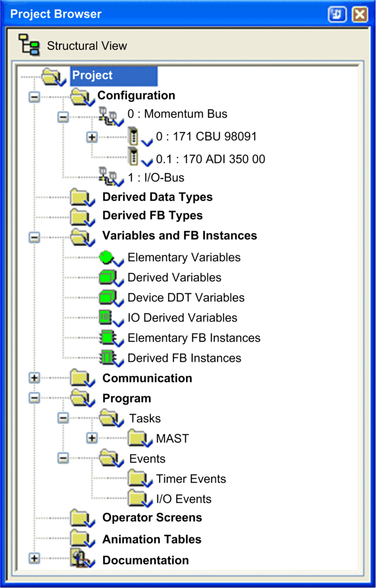Select Derived Data Types label
Viewport: 376px width, 588px height.
click(158, 197)
